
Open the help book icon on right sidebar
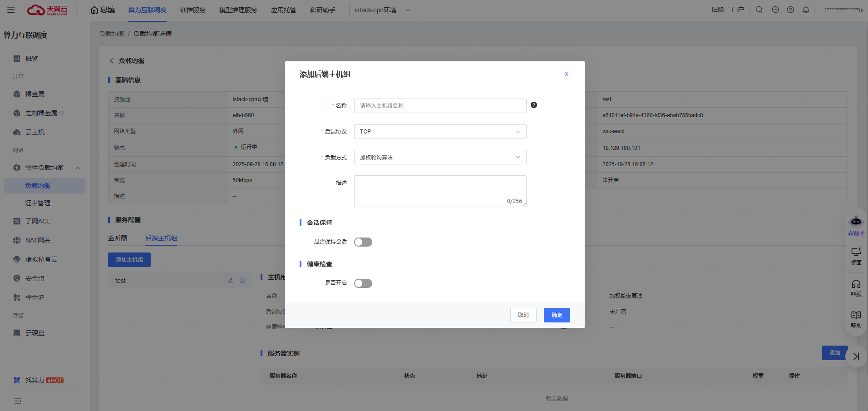(x=856, y=316)
